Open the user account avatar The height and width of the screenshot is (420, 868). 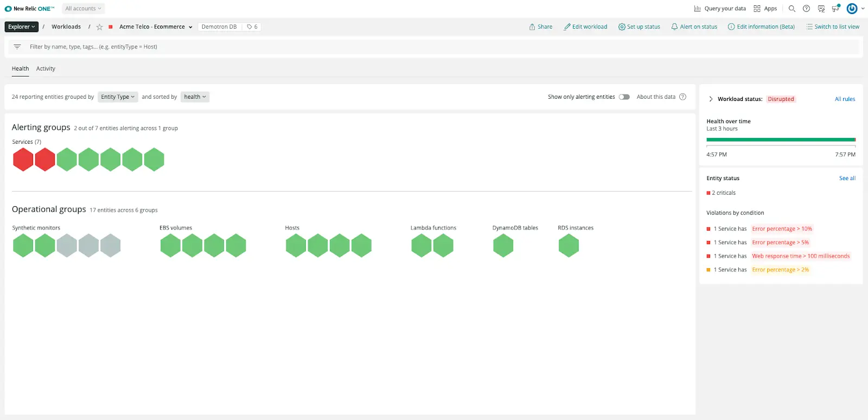(852, 9)
